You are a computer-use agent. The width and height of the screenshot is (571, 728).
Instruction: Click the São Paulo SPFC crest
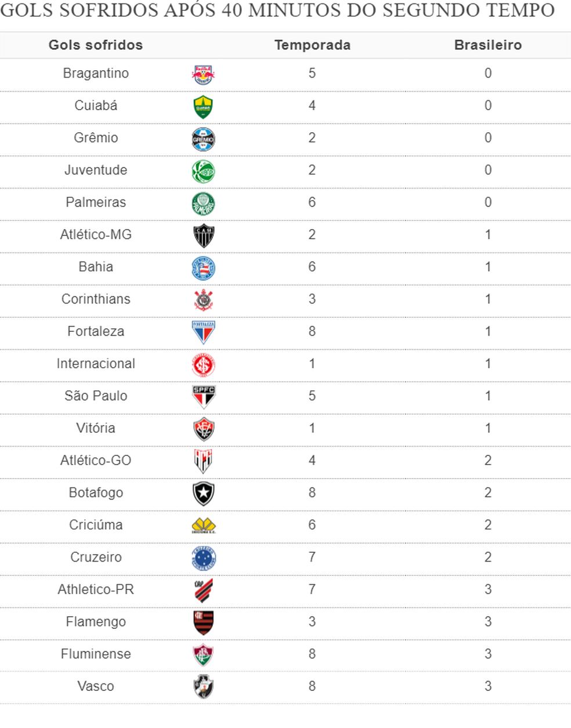click(203, 397)
